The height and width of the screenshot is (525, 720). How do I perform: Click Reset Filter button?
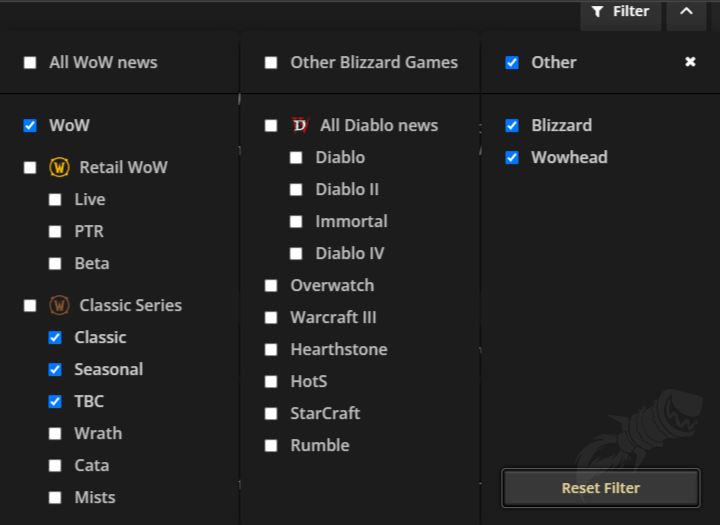[x=601, y=488]
